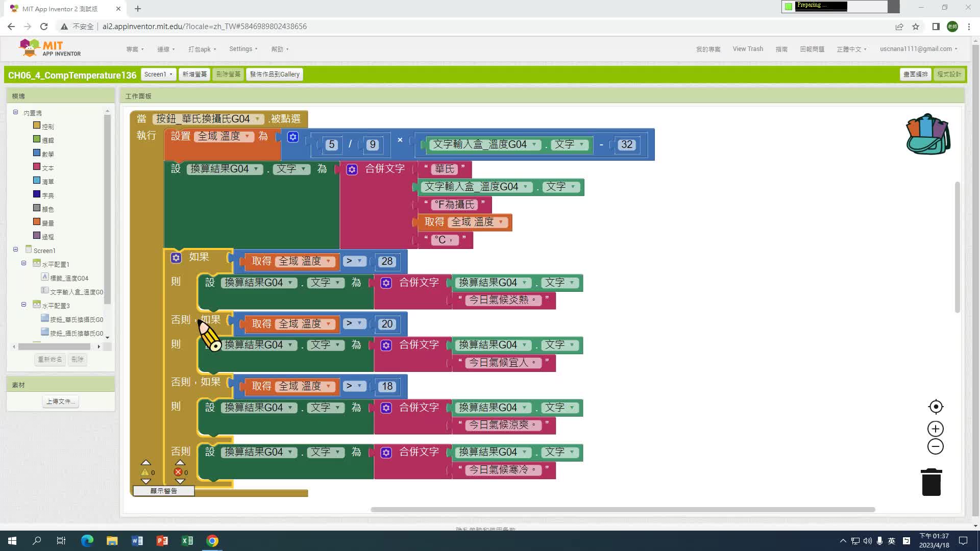Viewport: 980px width, 551px height.
Task: Open the backpack icon in workspace
Action: pyautogui.click(x=927, y=134)
